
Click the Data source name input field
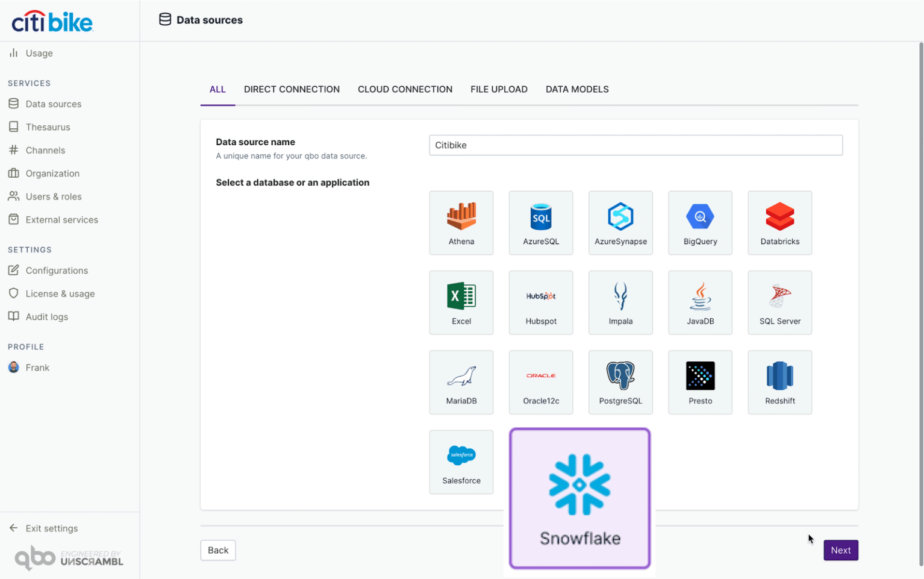635,145
